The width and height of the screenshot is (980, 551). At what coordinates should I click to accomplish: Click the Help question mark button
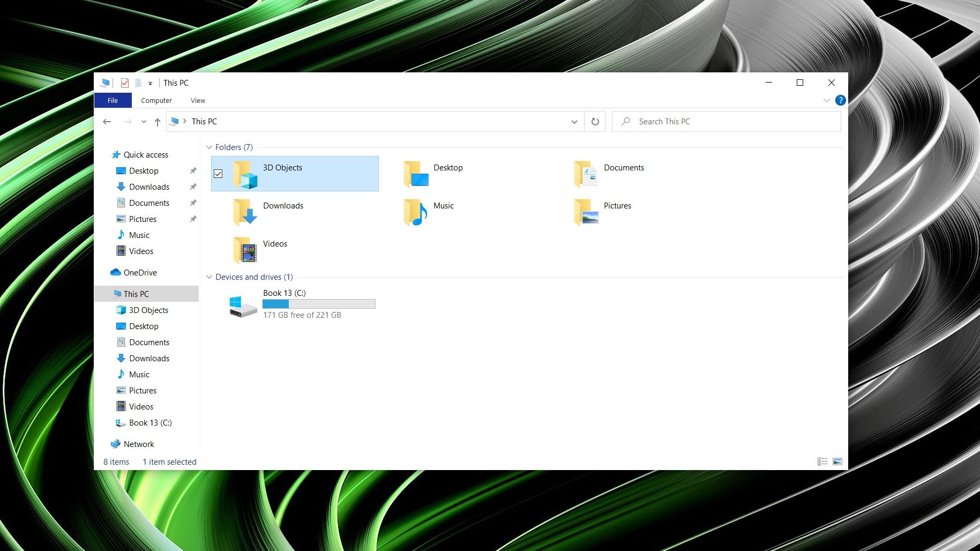(840, 100)
